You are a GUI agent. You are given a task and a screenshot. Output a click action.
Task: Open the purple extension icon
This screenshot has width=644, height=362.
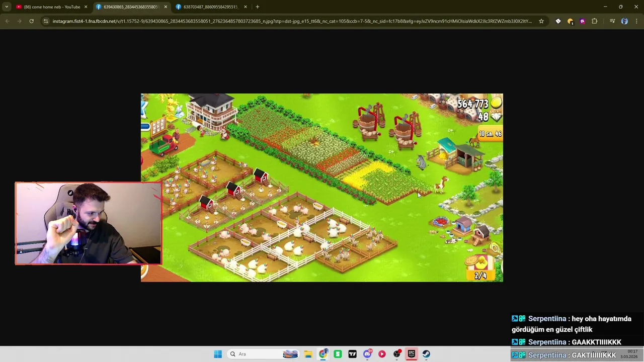pyautogui.click(x=582, y=21)
